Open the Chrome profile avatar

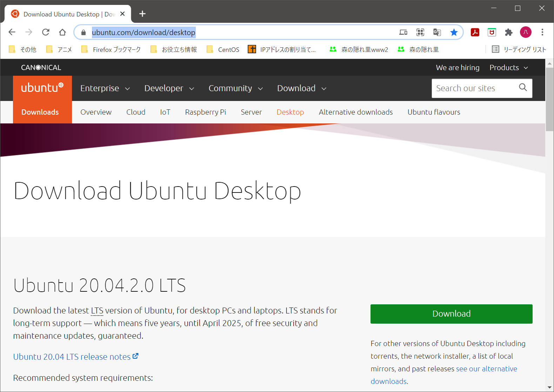click(526, 32)
